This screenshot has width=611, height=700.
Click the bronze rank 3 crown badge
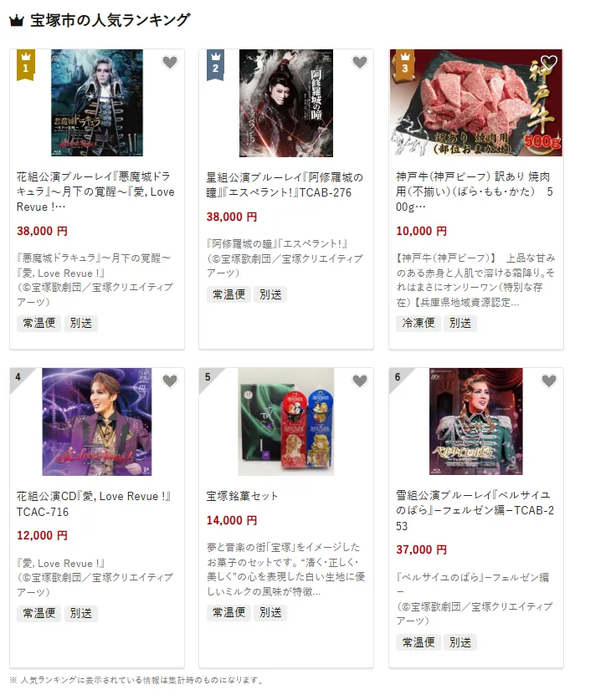click(405, 64)
